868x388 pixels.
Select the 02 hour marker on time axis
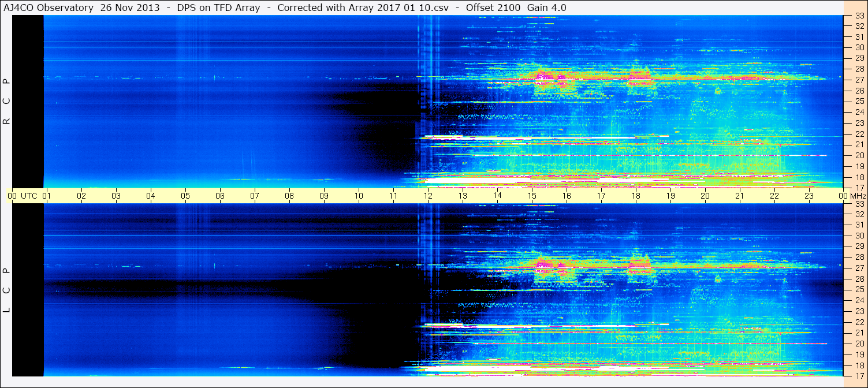[x=81, y=196]
